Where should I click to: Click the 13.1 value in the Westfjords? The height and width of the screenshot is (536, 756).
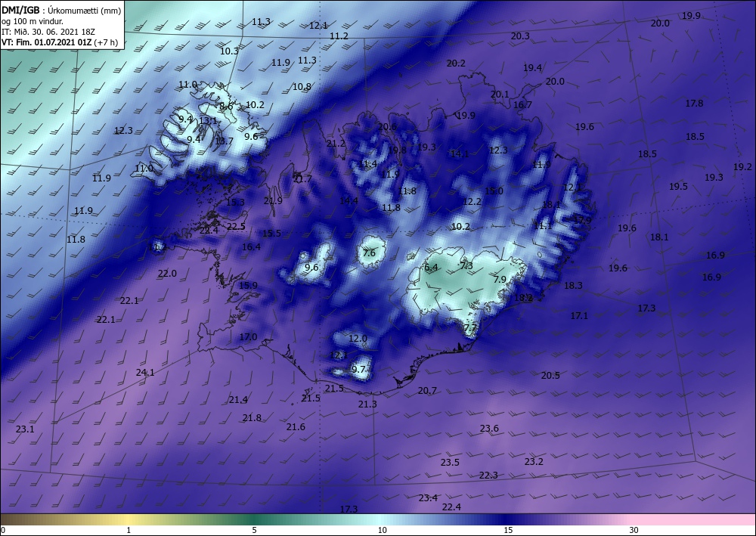click(208, 120)
